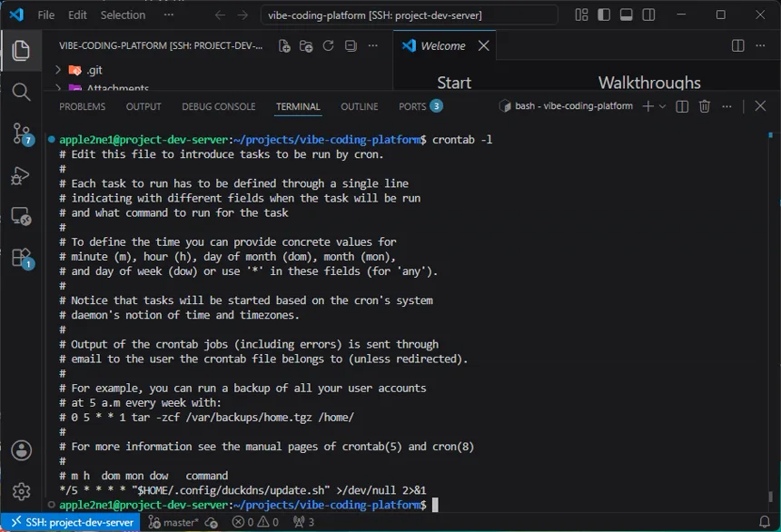Collapse all folders in Explorer
Image resolution: width=781 pixels, height=532 pixels.
[x=351, y=45]
